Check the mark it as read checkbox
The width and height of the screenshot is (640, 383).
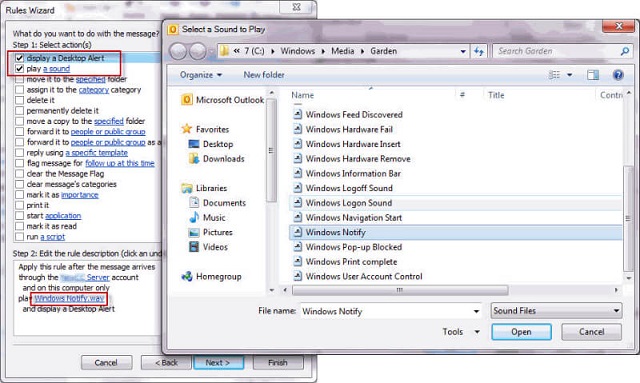click(x=19, y=226)
